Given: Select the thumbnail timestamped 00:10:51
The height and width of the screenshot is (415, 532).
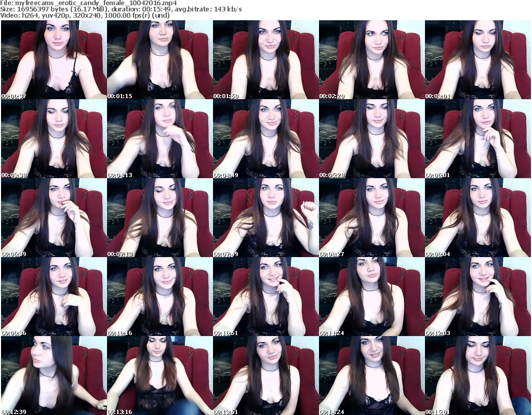Looking at the screenshot, I should click(x=265, y=297).
